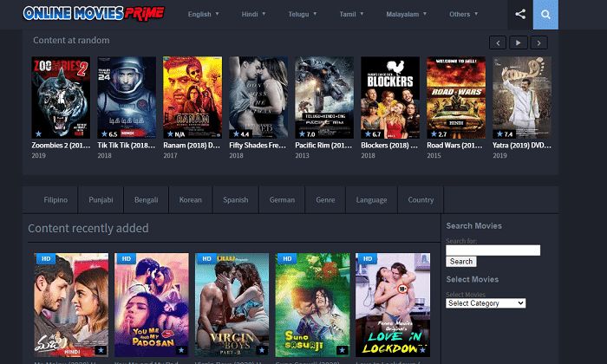This screenshot has height=364, width=607.
Task: Click the Content at random heading
Action: pos(71,40)
